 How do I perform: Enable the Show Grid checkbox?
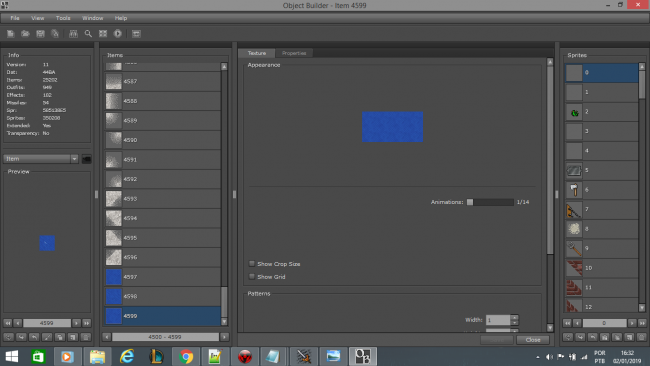click(252, 276)
